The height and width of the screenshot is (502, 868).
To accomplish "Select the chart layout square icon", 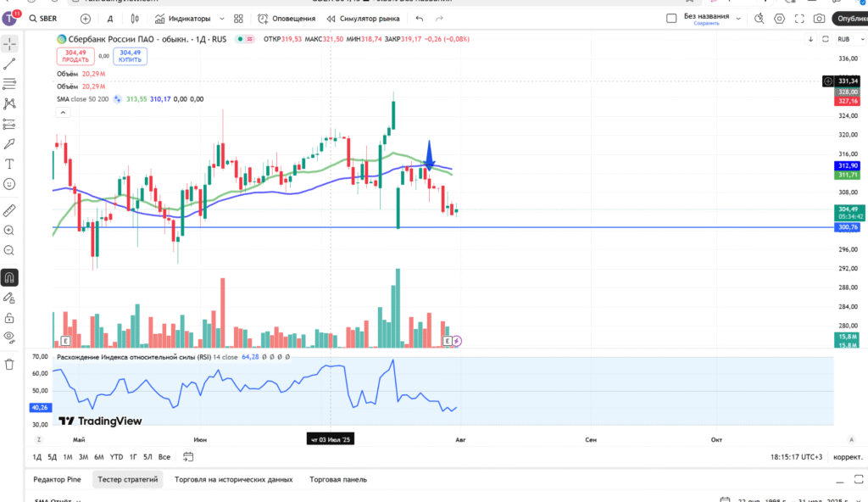I will (671, 19).
